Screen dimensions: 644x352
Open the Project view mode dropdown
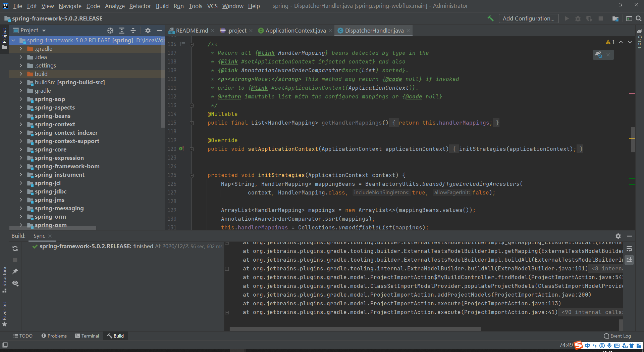click(x=44, y=30)
